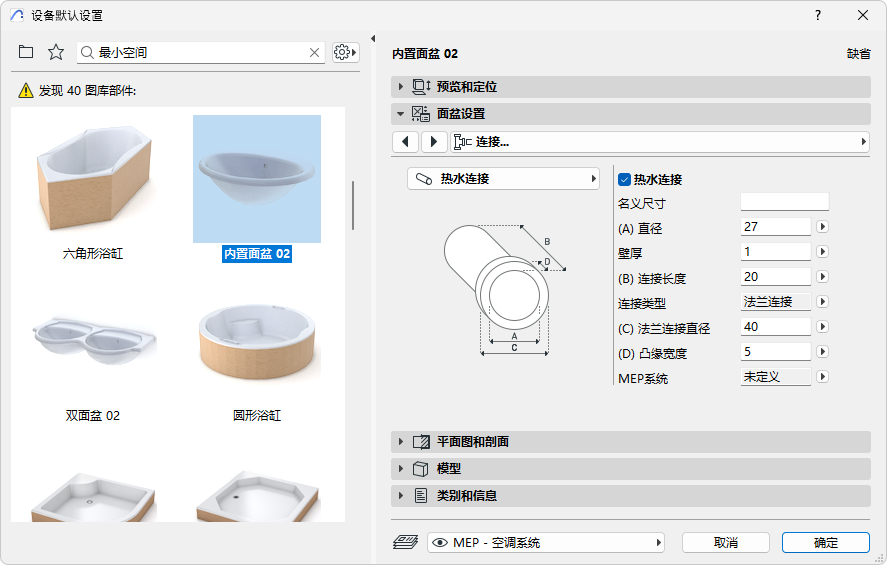Click arrow beside (B) 连接长度 value
887x565 pixels.
click(x=823, y=277)
